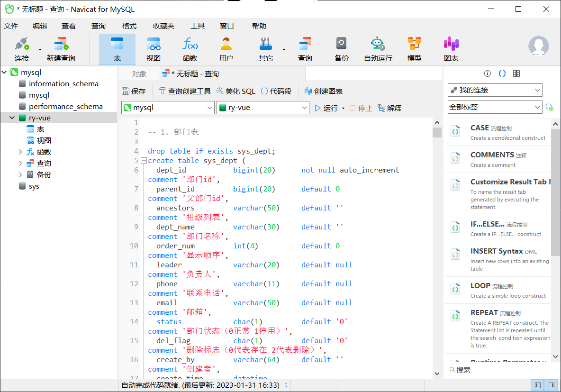Click the 保存 save button
561x392 pixels.
click(134, 91)
